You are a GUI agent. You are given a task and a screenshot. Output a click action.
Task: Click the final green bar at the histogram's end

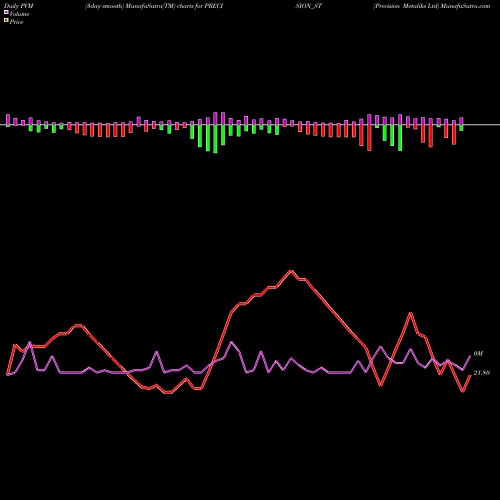point(462,128)
